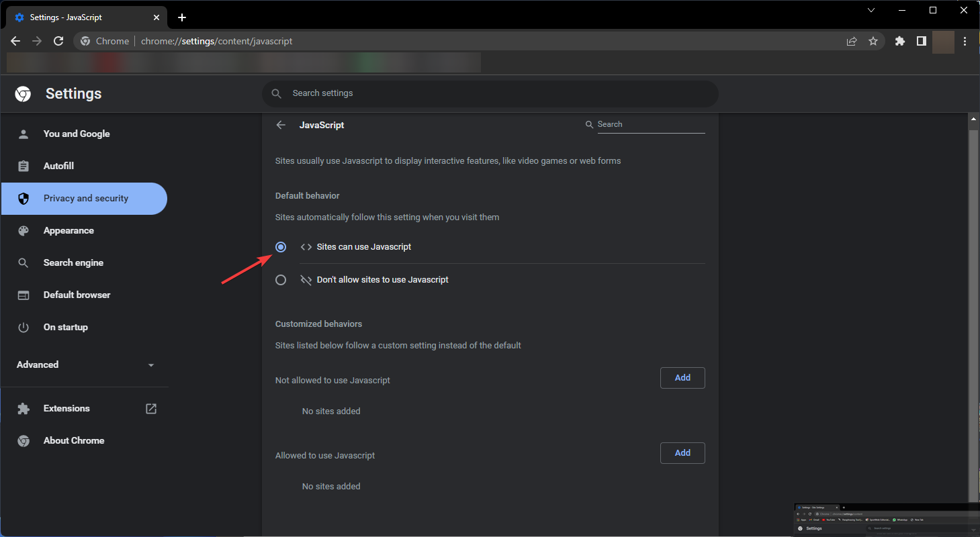980x537 pixels.
Task: Reload the page with the refresh icon
Action: click(58, 41)
